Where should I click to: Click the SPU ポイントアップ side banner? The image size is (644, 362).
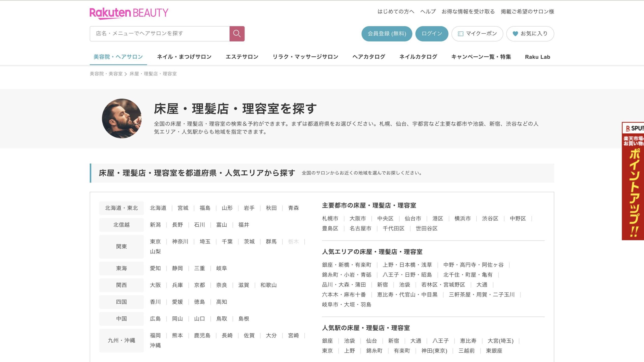[x=633, y=181]
